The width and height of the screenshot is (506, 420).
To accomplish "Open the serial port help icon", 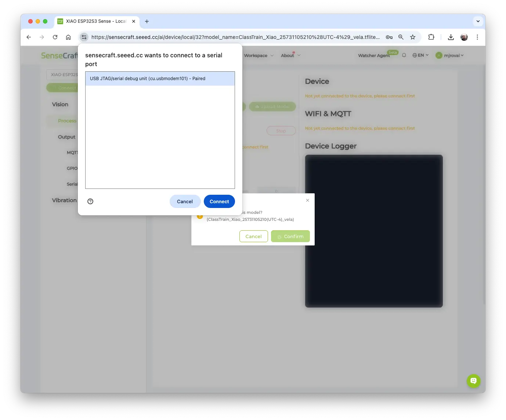I will click(90, 201).
